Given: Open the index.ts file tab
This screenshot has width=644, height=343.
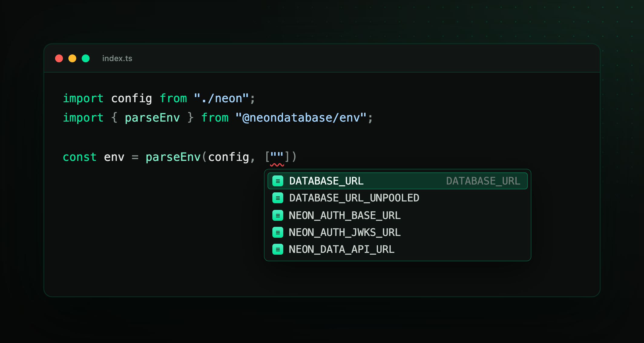Looking at the screenshot, I should [117, 58].
